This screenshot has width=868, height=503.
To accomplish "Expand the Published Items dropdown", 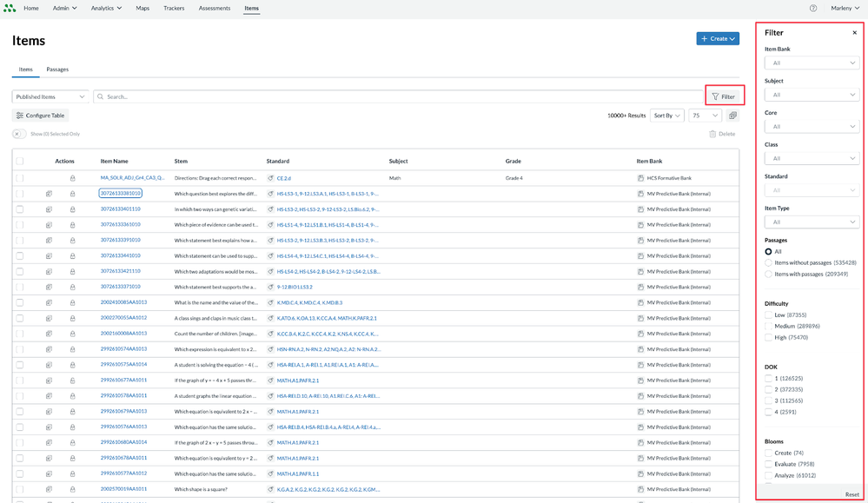I will tap(51, 96).
